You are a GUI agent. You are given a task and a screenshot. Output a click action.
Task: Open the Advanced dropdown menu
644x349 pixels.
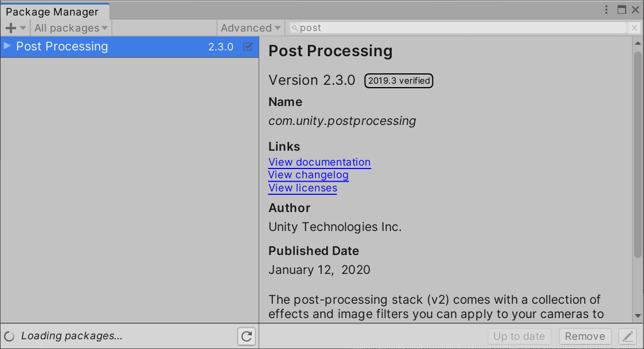(251, 28)
